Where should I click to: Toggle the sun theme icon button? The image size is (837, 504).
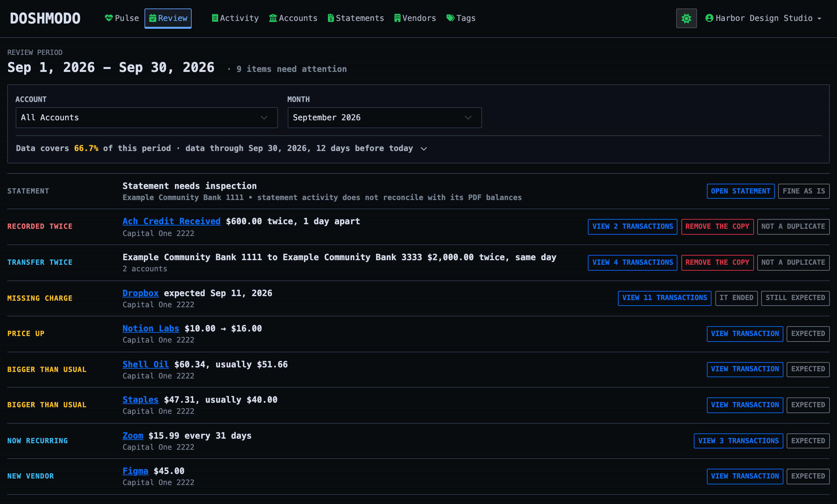(686, 18)
